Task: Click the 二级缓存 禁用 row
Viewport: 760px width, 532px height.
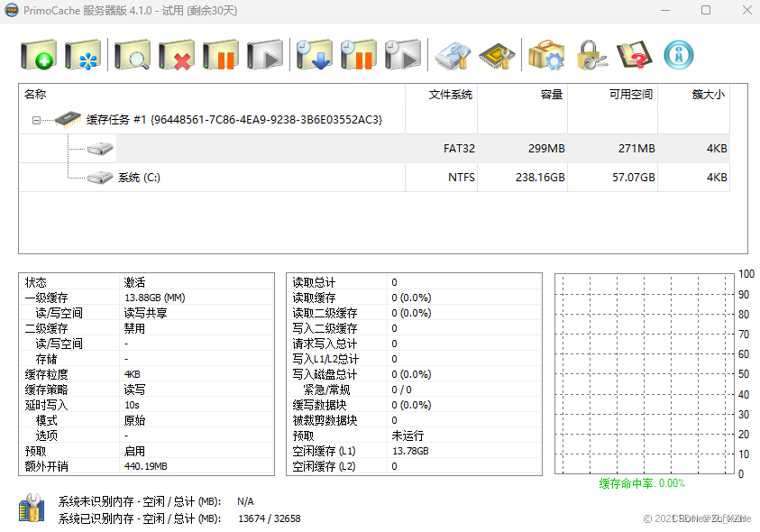Action: 146,328
